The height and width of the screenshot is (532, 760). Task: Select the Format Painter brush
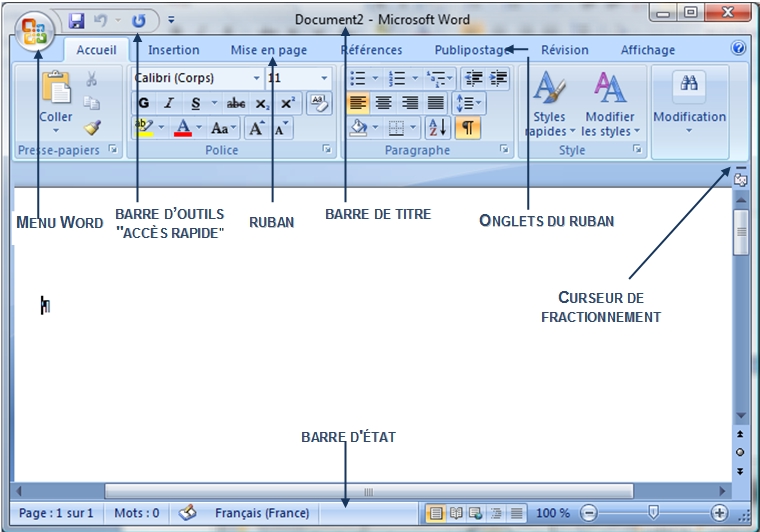pos(91,127)
